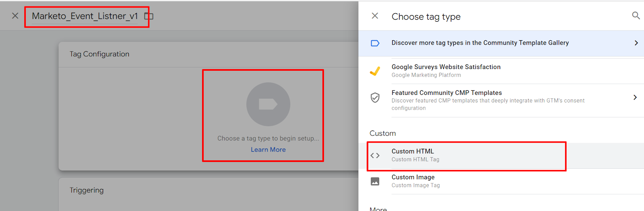Screen dimensions: 644x211
Task: Click the gray tag placeholder circle icon
Action: 268,104
